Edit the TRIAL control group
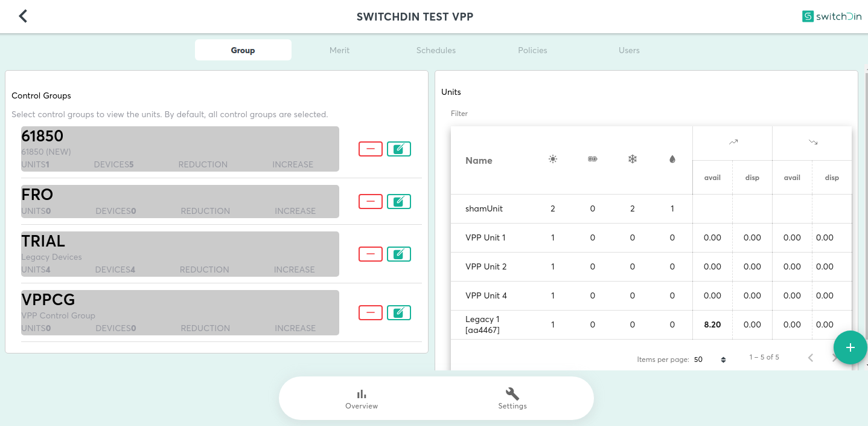The height and width of the screenshot is (426, 868). [x=399, y=254]
